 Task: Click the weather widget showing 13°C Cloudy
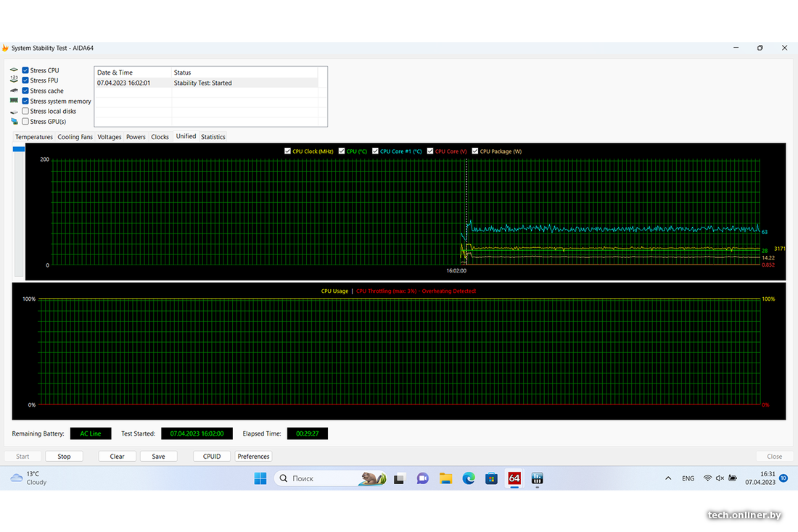click(29, 478)
